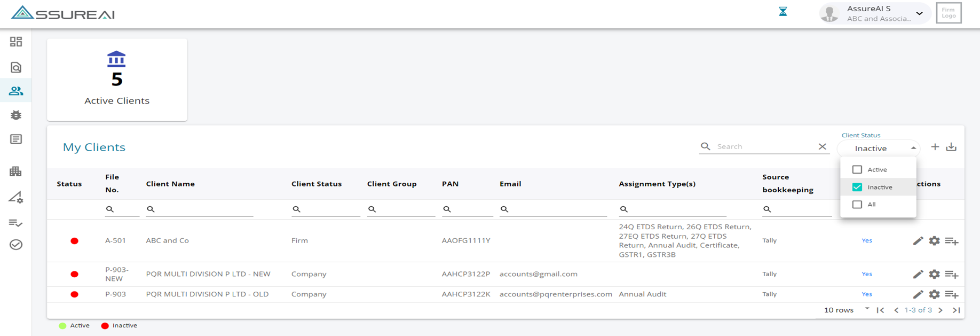Screen dimensions: 980x336
Task: Collapse the Client Status dropdown
Action: click(913, 148)
